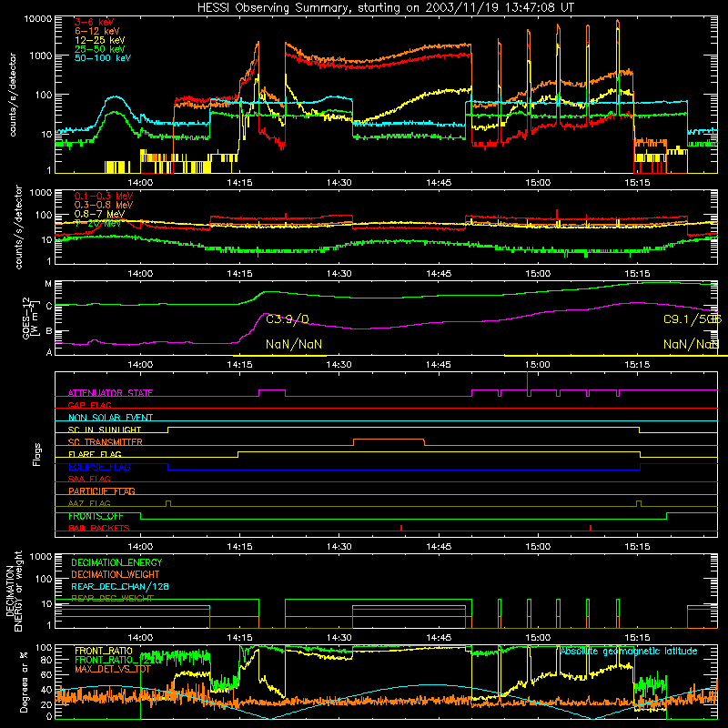
Task: Click the C3.9/0 flare annotation
Action: point(288,319)
